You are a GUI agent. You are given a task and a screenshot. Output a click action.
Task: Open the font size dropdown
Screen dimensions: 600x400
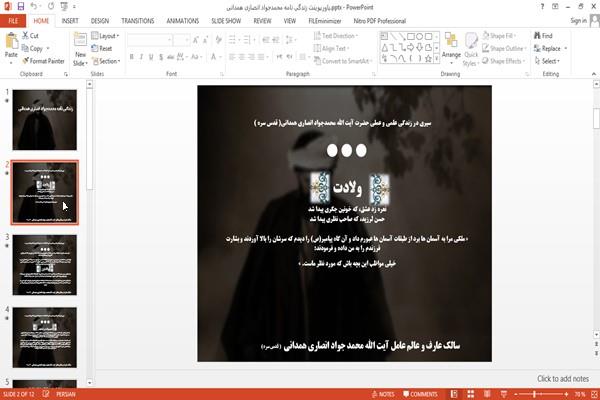tap(186, 39)
